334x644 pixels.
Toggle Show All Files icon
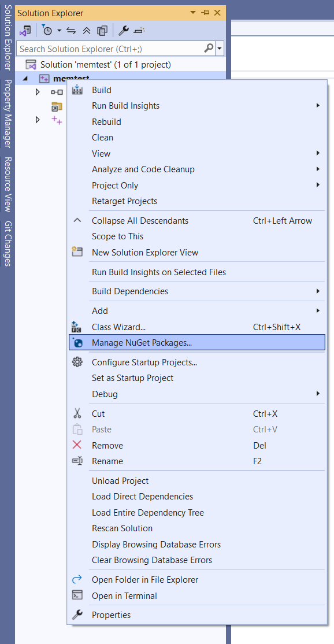point(102,31)
